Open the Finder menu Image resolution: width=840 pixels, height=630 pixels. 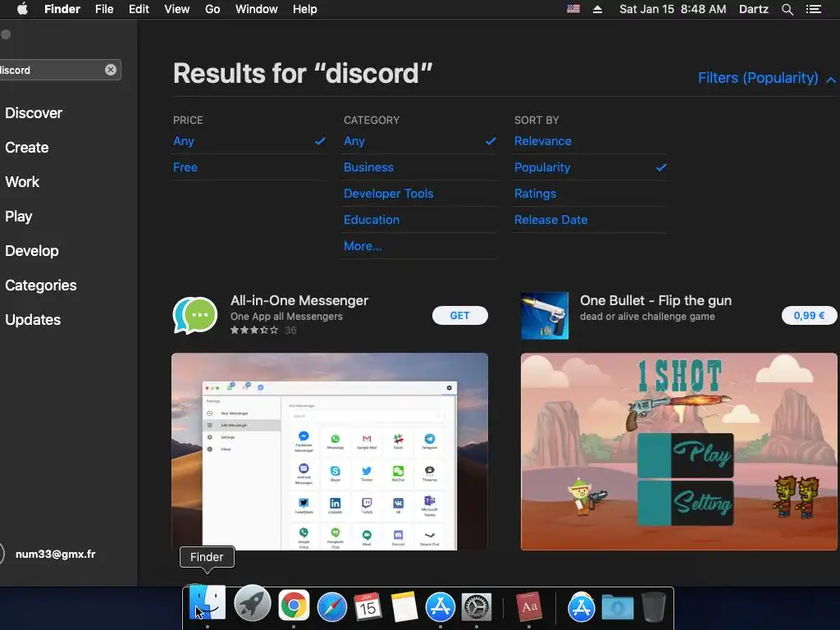(62, 9)
